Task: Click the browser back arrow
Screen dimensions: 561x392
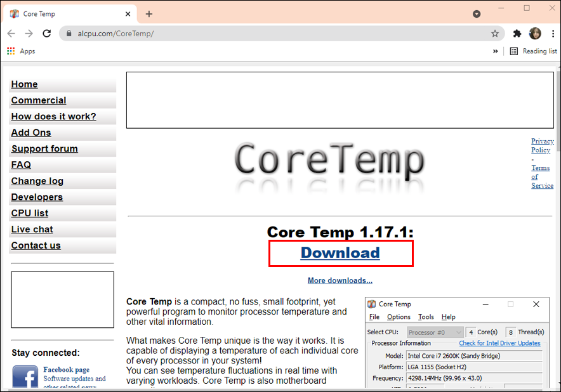Action: 11,34
